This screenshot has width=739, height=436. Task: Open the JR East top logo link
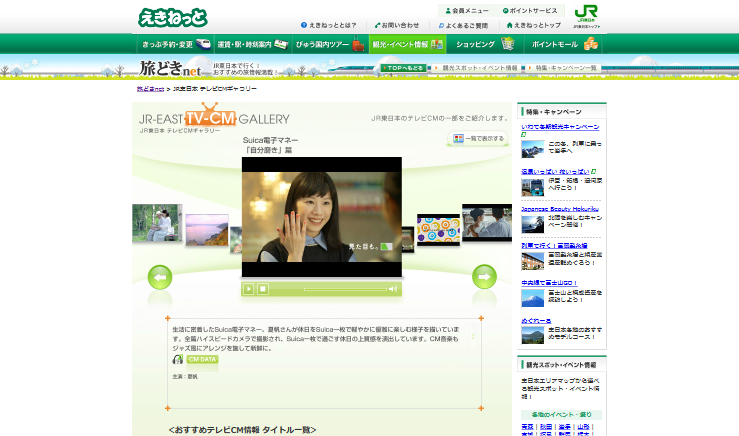point(586,16)
